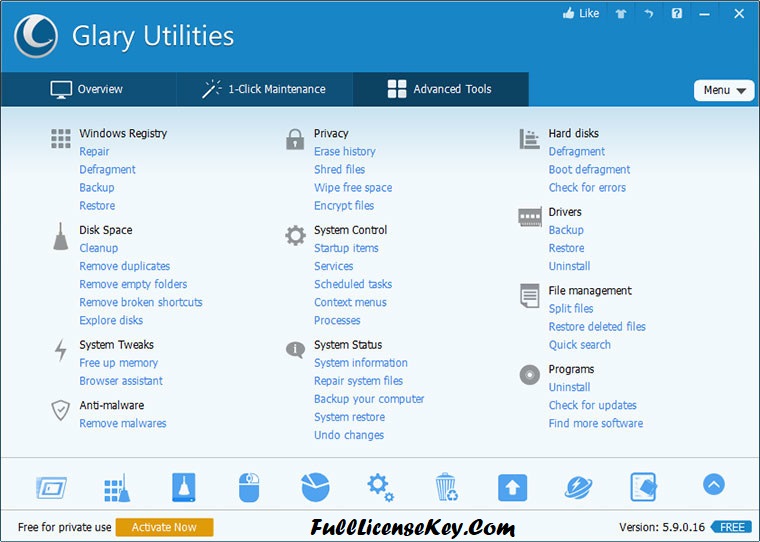Open Free up memory link
Screen dimensions: 760x542
tap(119, 363)
